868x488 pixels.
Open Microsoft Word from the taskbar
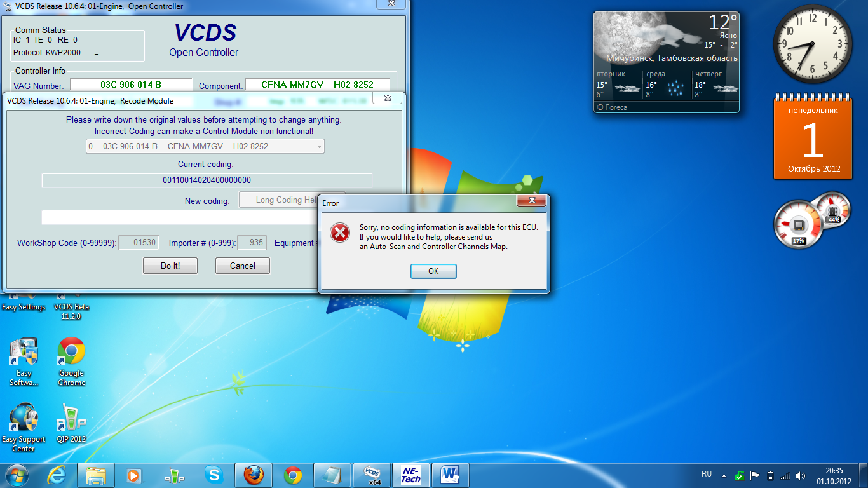tap(450, 475)
